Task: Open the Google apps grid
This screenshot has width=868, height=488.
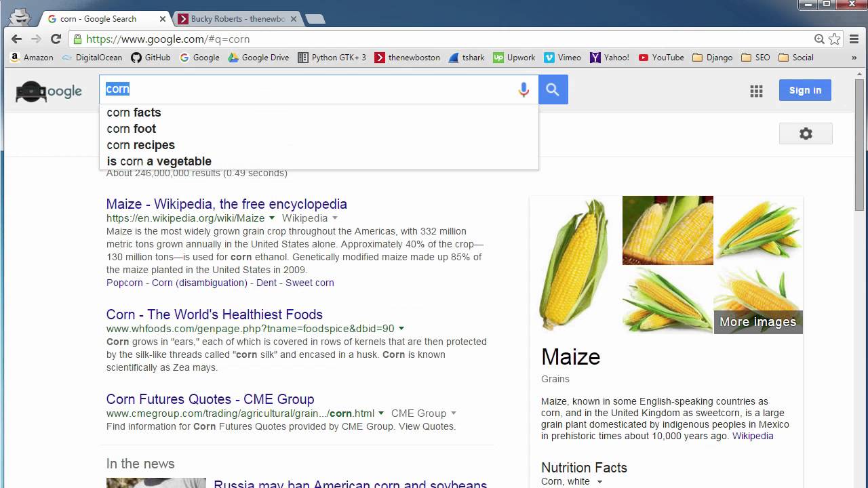Action: click(x=756, y=90)
